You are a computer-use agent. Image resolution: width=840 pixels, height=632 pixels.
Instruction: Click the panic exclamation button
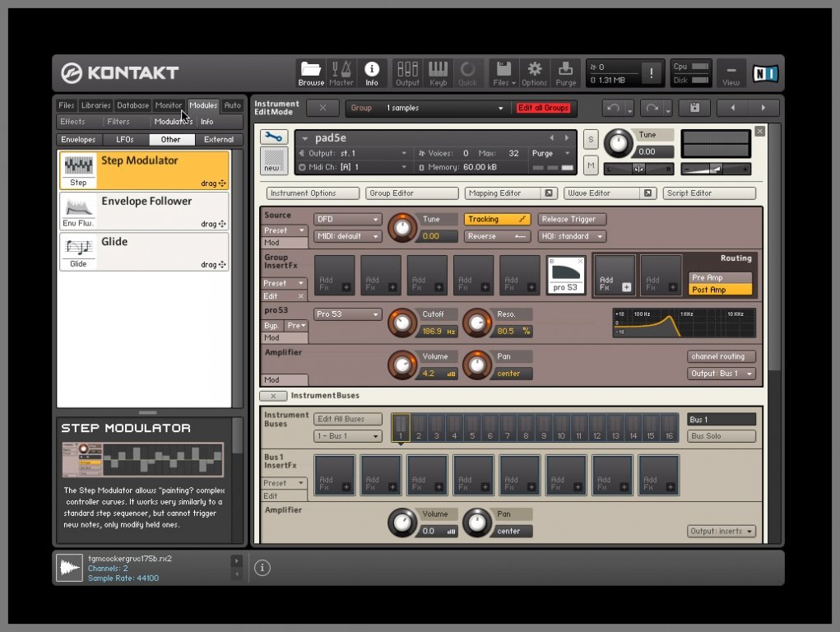coord(652,73)
